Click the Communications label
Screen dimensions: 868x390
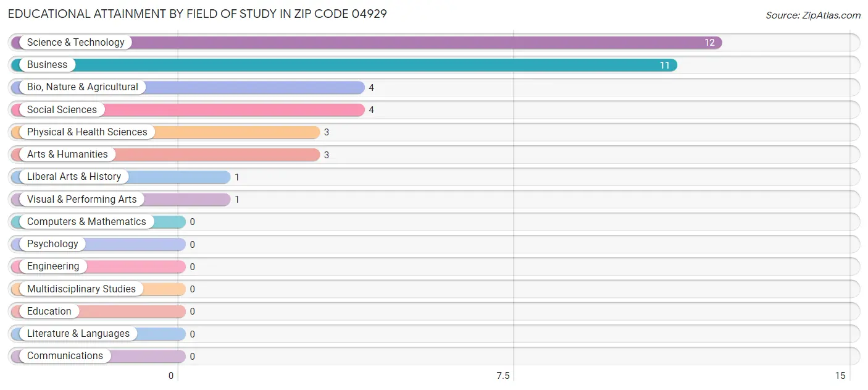[65, 356]
